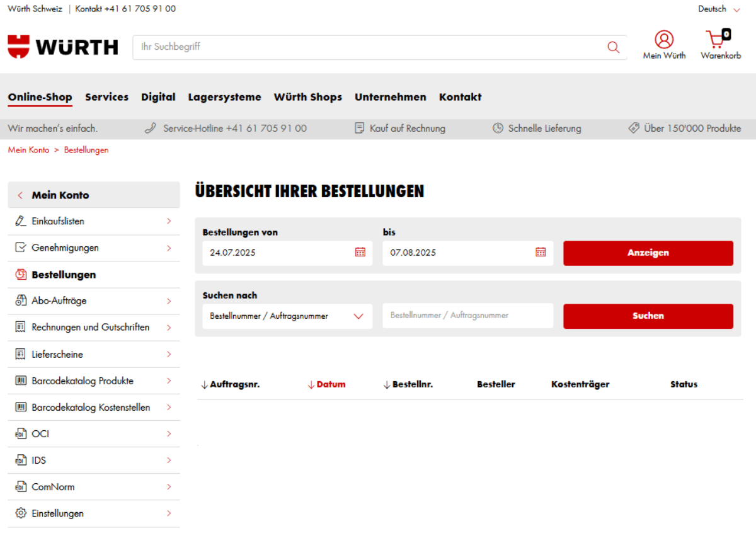
Task: Open the Online-Shop menu
Action: 40,97
